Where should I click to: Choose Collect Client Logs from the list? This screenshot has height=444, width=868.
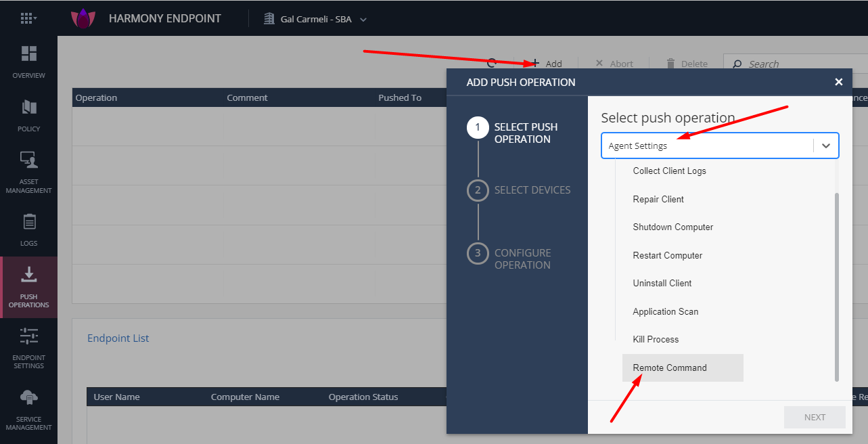(669, 171)
